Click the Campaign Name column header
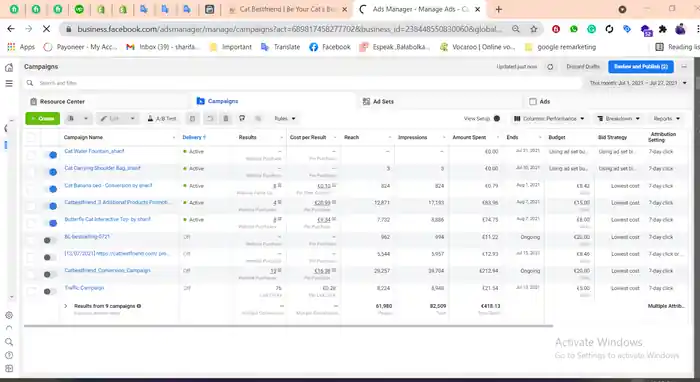The image size is (700, 382). [x=83, y=137]
